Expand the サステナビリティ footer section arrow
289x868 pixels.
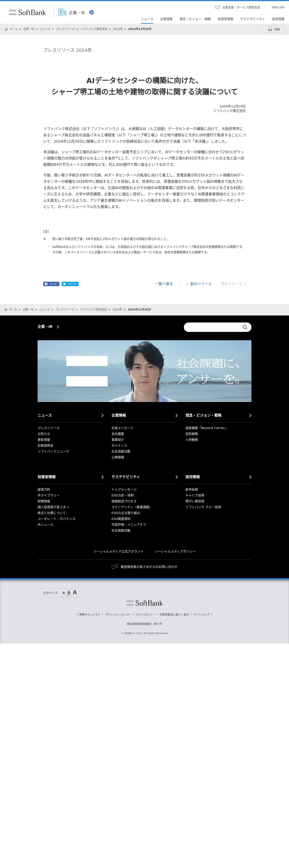pyautogui.click(x=176, y=477)
